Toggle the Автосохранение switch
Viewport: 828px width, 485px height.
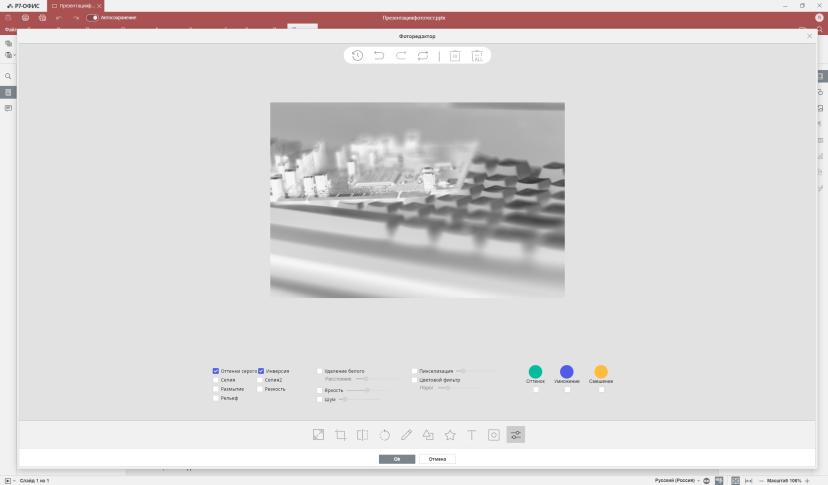click(x=92, y=17)
